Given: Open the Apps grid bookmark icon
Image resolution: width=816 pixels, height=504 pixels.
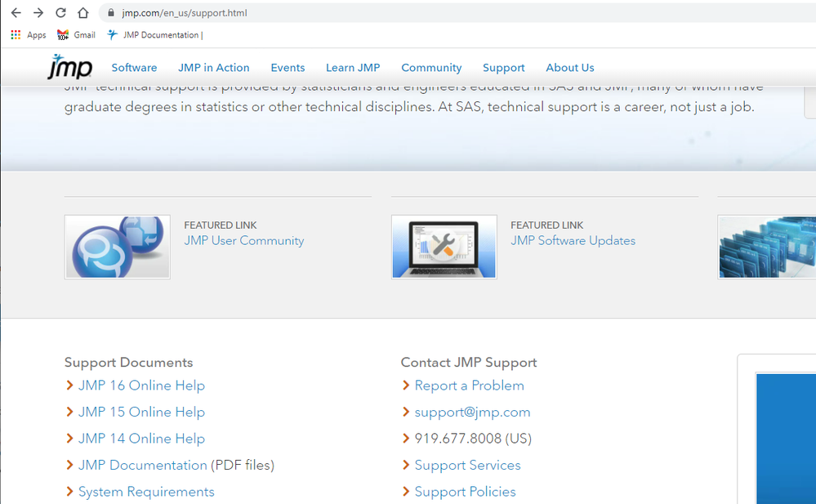Looking at the screenshot, I should click(16, 35).
